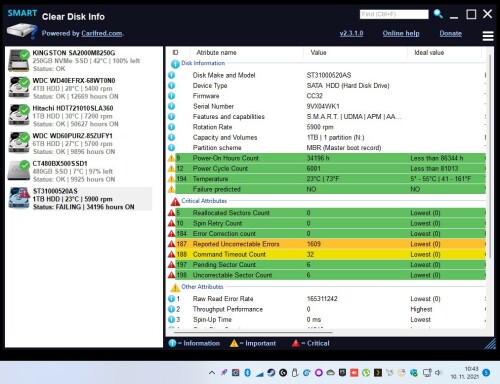Select the WDC WD40EFRX-68WT0N0 disk

[x=80, y=88]
